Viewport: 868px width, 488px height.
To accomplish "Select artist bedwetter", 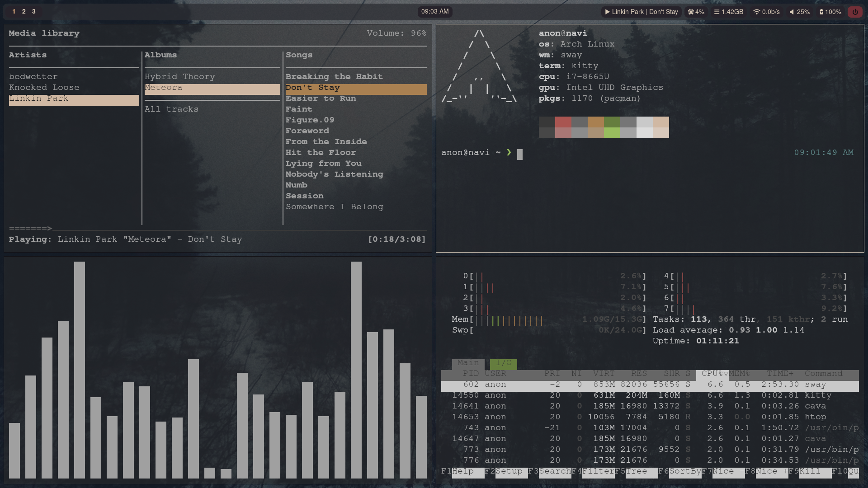I will (74, 77).
